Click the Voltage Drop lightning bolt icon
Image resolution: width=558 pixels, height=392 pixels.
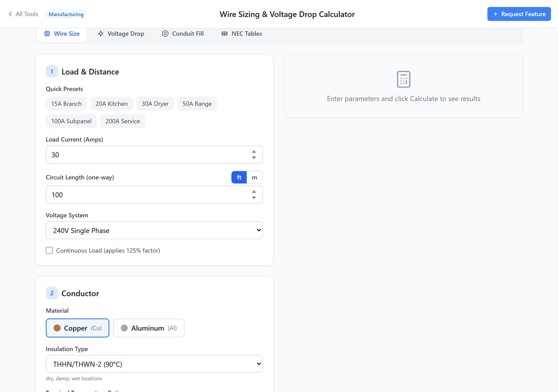[101, 34]
